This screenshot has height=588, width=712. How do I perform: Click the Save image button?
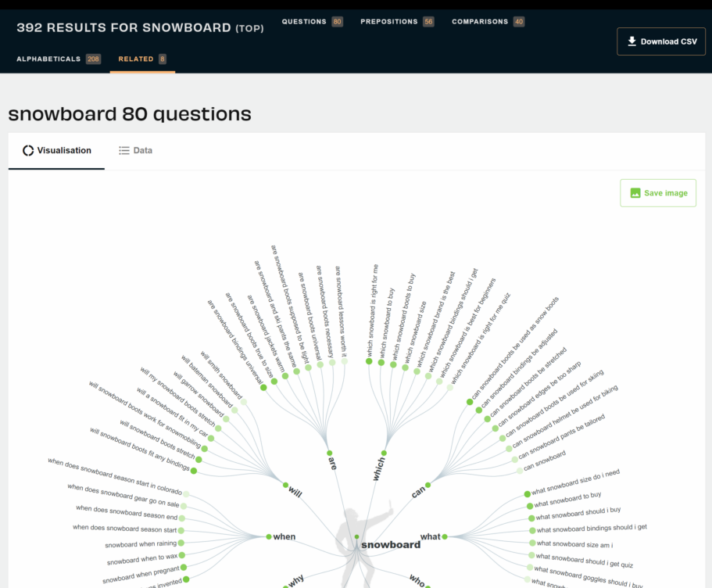click(658, 192)
